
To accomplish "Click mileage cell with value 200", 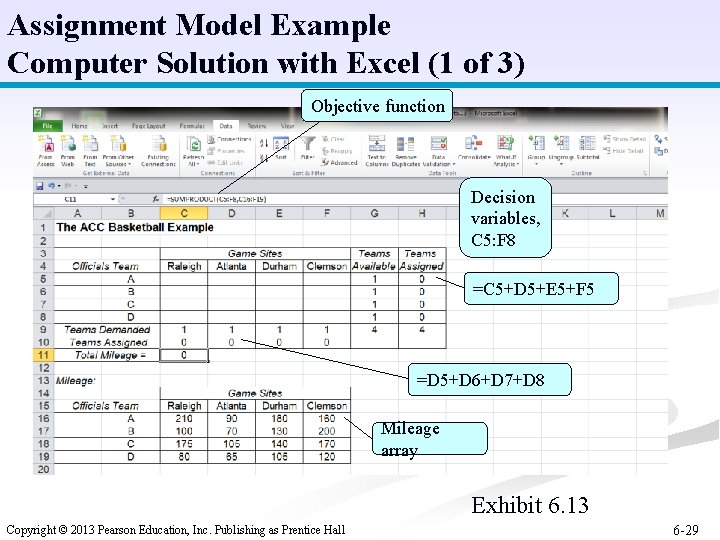I will [x=326, y=431].
